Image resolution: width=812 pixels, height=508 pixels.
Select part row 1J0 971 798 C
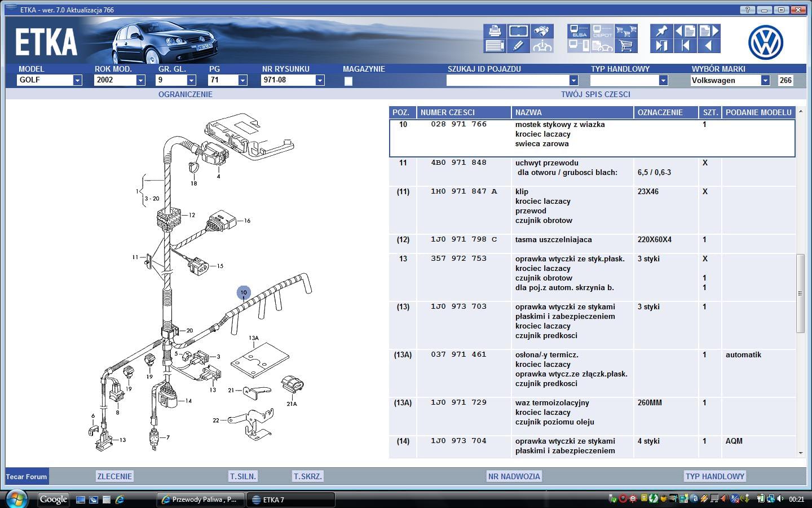(x=592, y=244)
